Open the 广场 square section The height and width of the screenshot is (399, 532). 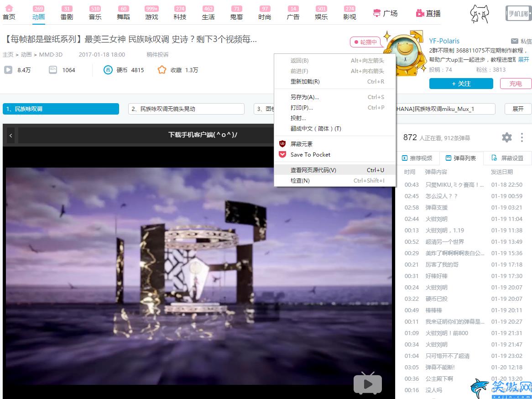point(385,13)
